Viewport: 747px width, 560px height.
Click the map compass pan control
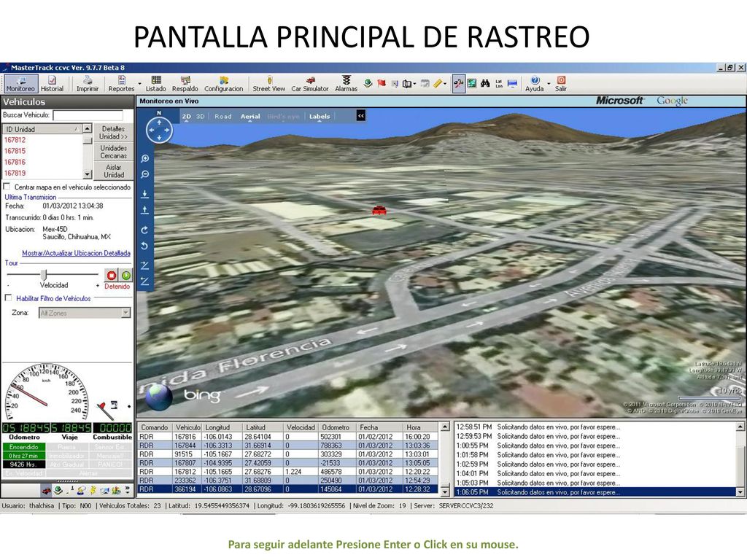pos(159,130)
